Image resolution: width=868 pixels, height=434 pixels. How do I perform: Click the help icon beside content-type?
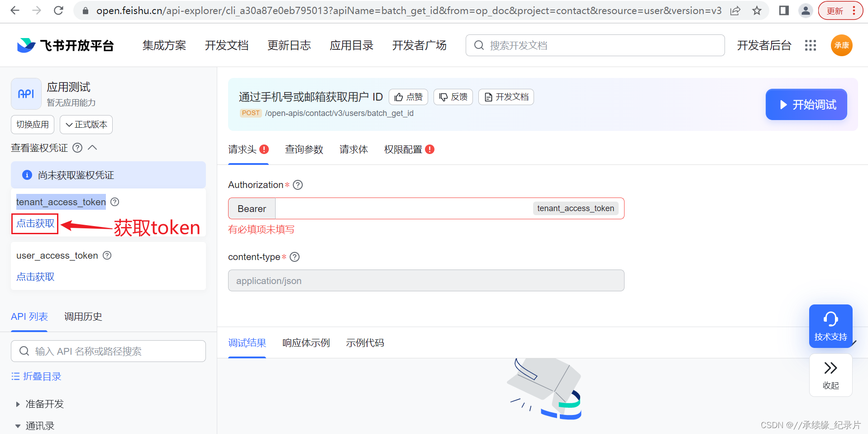(x=295, y=257)
